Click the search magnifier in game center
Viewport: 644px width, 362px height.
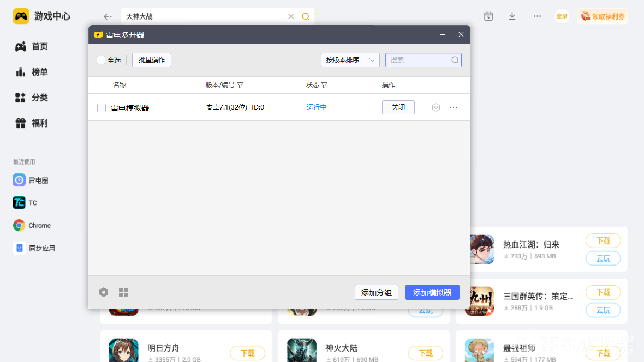(306, 16)
